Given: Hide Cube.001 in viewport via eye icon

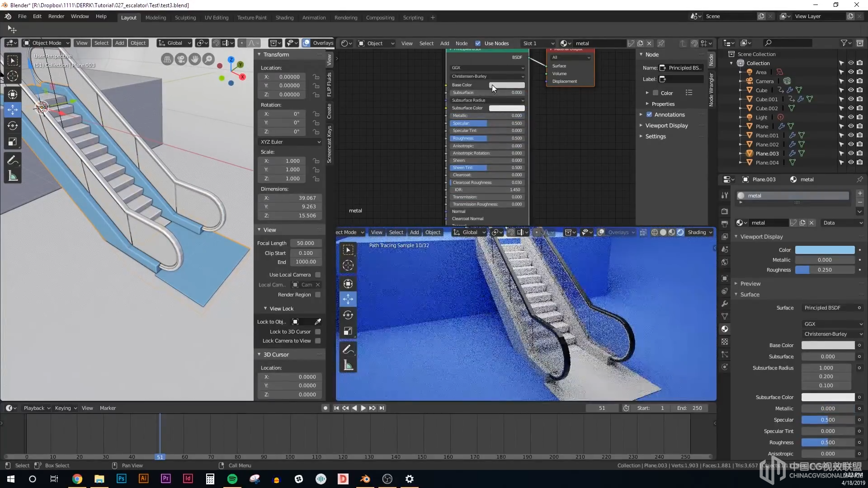Looking at the screenshot, I should point(851,99).
